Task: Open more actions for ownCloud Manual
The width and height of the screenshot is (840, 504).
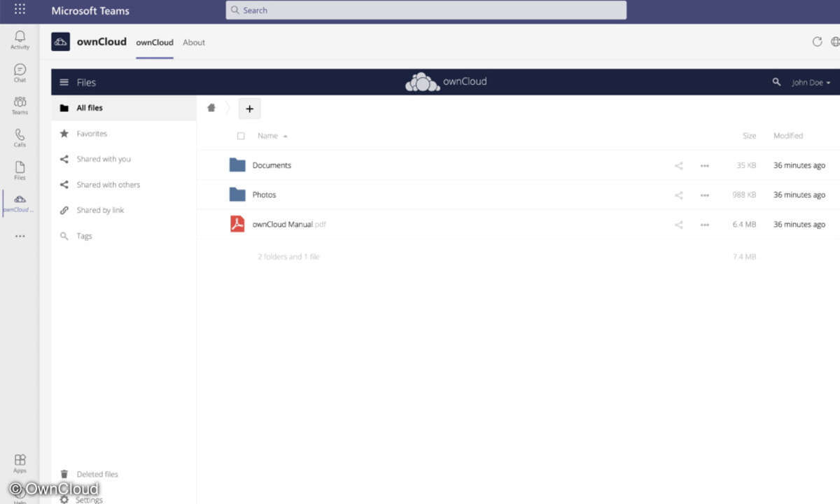Action: pyautogui.click(x=704, y=225)
